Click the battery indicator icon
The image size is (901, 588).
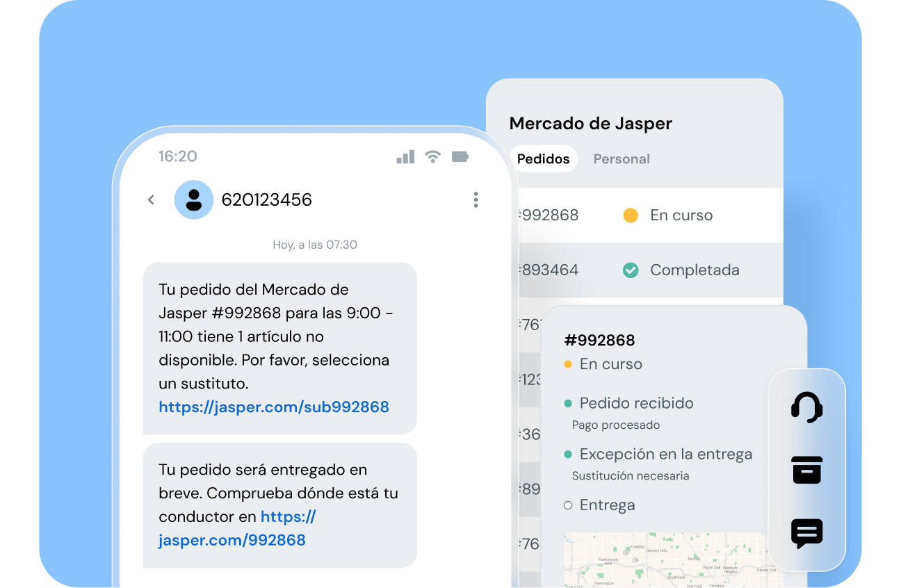tap(460, 156)
